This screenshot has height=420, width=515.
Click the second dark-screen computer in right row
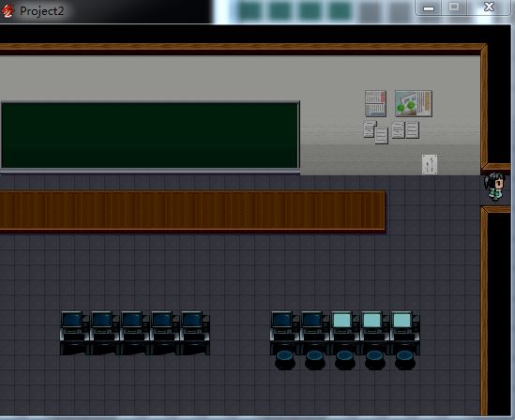click(x=314, y=332)
